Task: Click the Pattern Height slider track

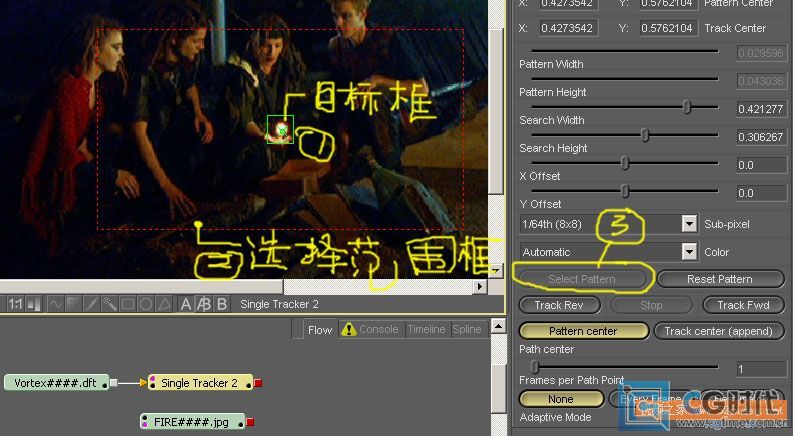Action: tap(625, 79)
